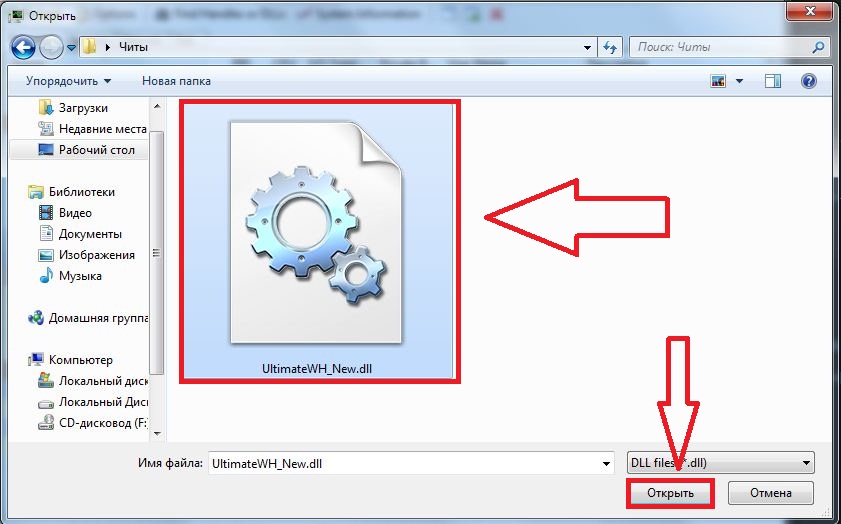Viewport: 841px width, 524px height.
Task: Click the Back navigation arrow button
Action: click(24, 47)
